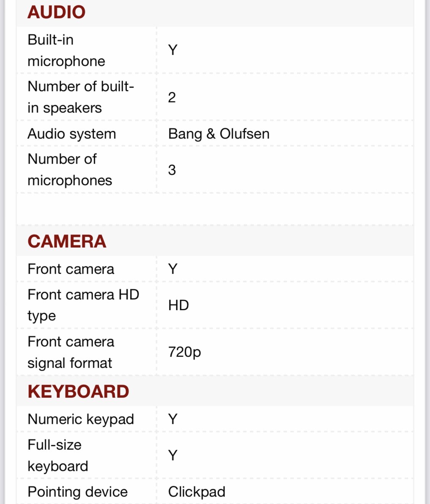
Task: Tap the KEYBOARD section heading
Action: tap(78, 391)
